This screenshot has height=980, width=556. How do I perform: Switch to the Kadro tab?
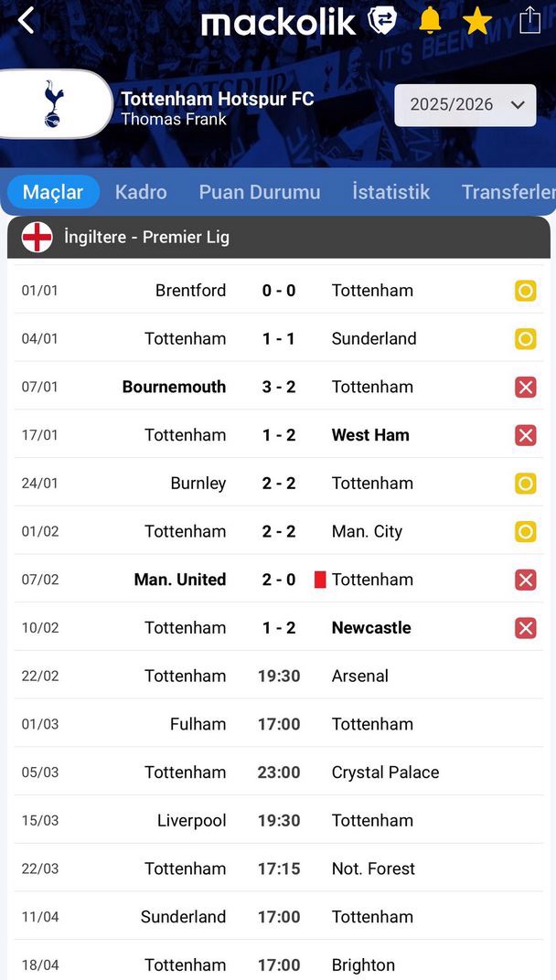point(141,192)
